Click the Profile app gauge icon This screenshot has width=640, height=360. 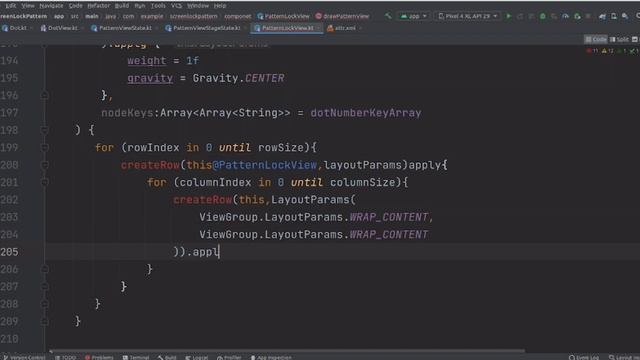click(565, 16)
